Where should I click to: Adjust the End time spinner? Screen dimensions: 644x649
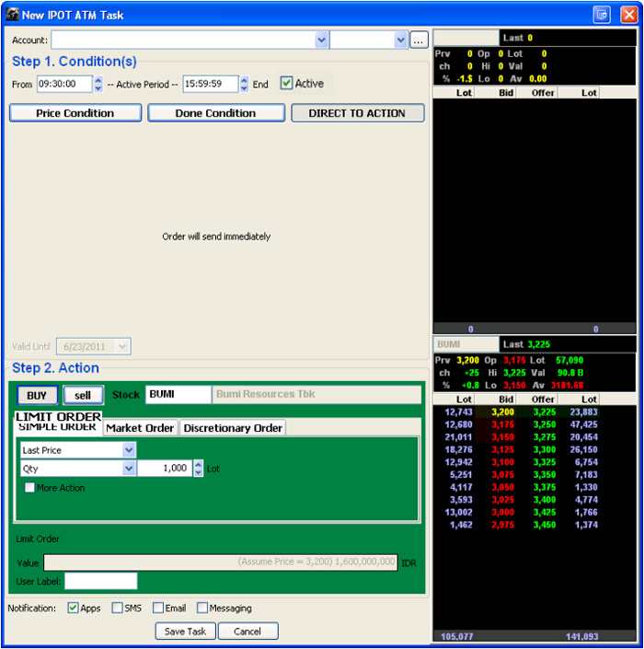tap(244, 84)
